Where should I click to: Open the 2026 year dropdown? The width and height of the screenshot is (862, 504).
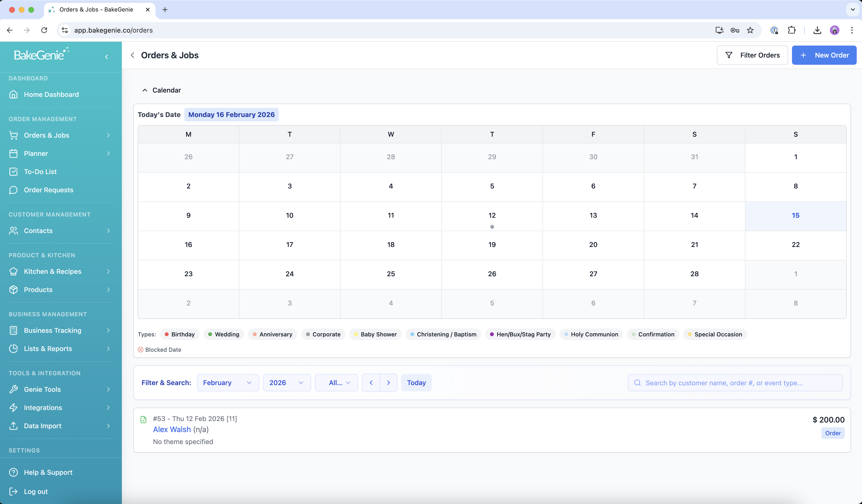tap(286, 383)
